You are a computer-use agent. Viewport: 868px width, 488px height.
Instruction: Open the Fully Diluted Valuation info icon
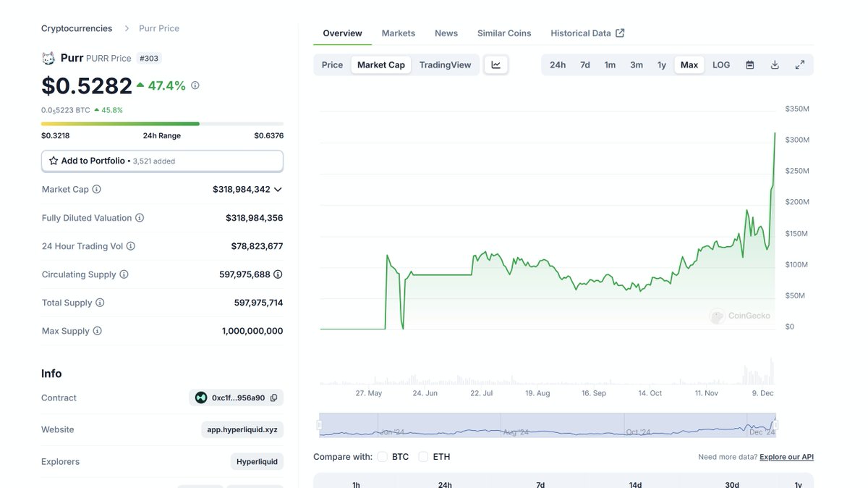(x=140, y=218)
